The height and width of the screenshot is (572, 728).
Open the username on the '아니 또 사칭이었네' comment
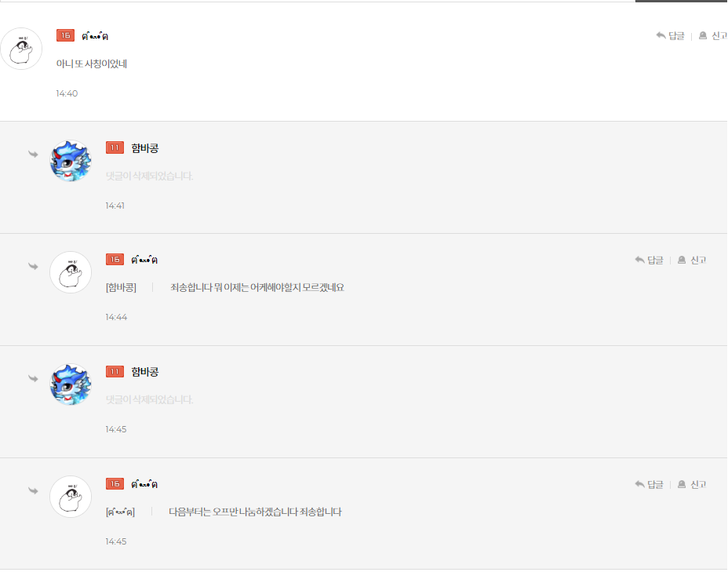[x=95, y=36]
